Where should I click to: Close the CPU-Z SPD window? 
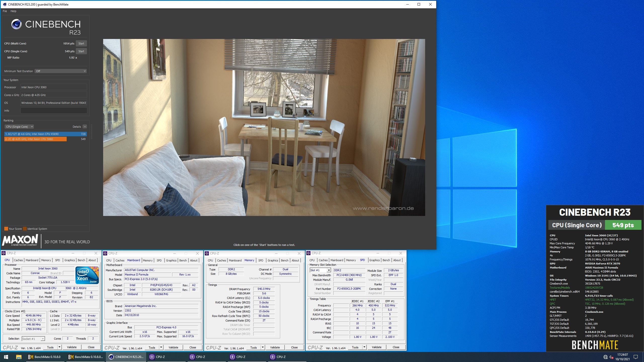click(400, 253)
